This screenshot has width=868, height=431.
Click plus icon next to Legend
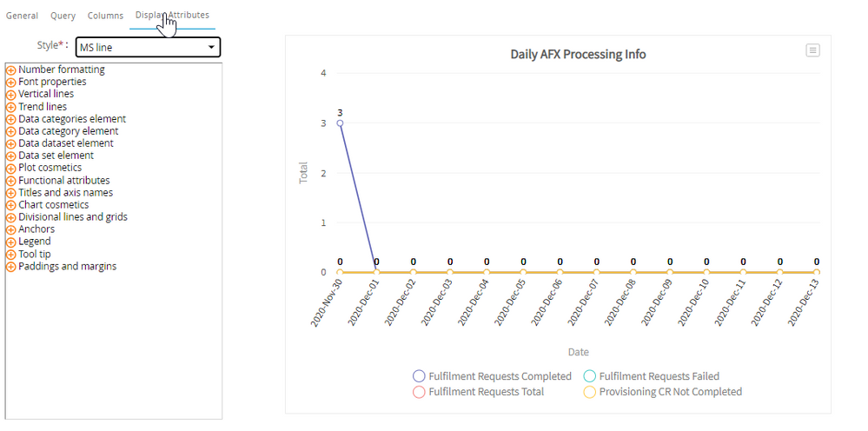click(x=11, y=242)
